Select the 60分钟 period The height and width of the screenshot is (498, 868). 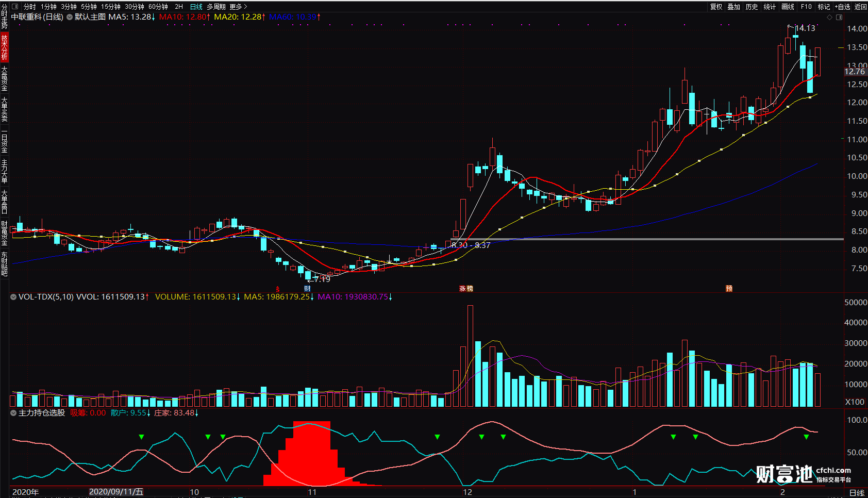coord(158,7)
